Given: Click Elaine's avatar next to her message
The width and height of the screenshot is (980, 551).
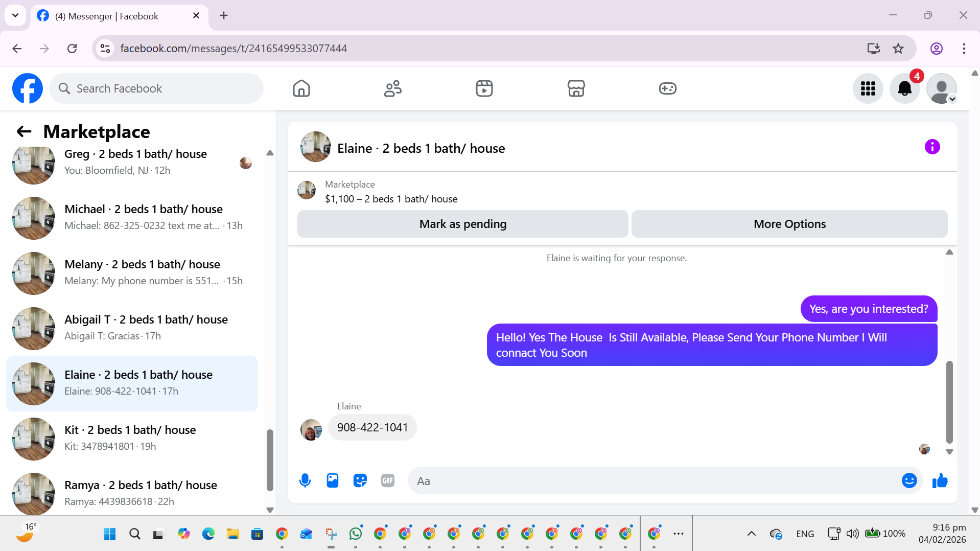Looking at the screenshot, I should pyautogui.click(x=311, y=430).
